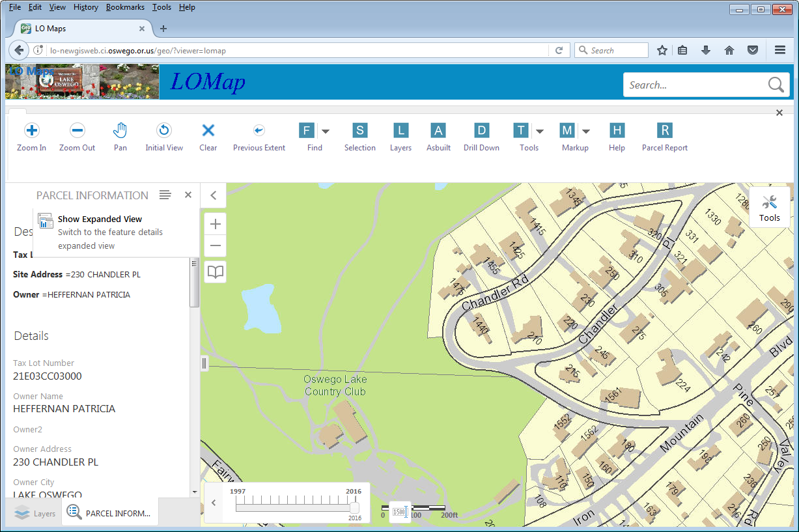Collapse the side panel with chevron
The image size is (799, 532).
point(213,195)
